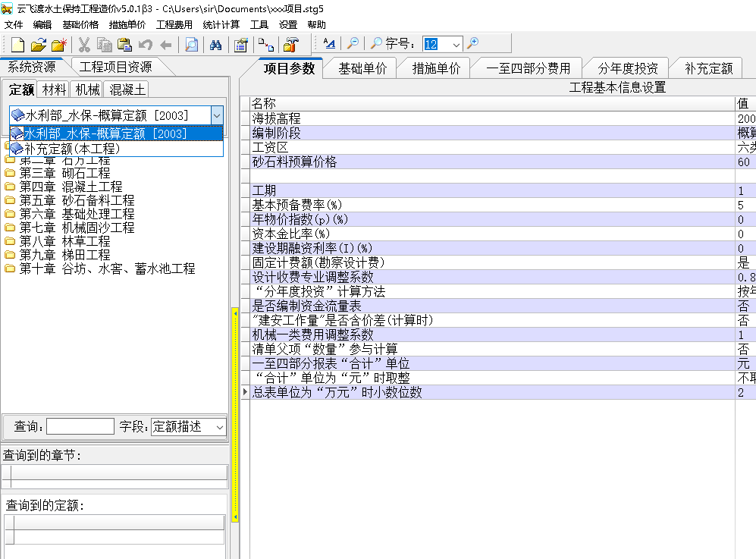Open the 统计计算 menu
The image size is (756, 559).
click(221, 24)
